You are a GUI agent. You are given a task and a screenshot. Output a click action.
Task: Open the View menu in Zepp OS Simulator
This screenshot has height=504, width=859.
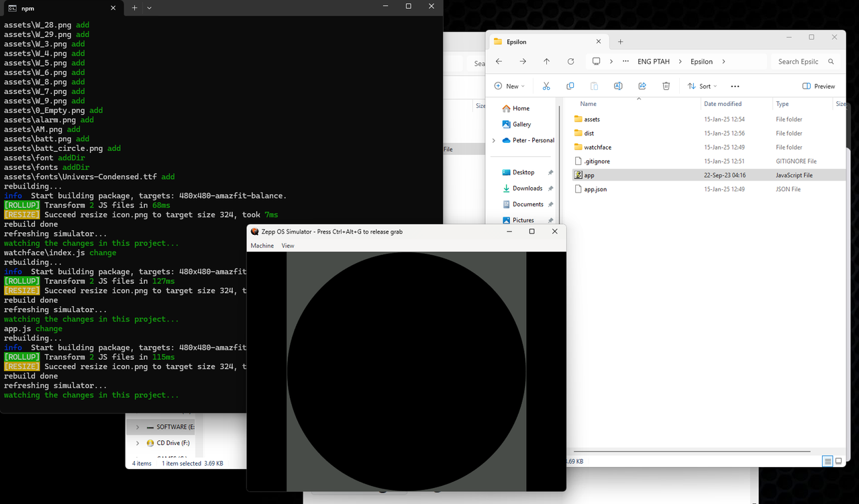pos(288,246)
